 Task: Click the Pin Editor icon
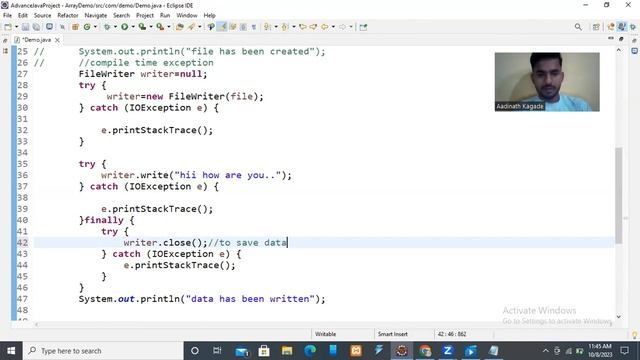[363, 27]
